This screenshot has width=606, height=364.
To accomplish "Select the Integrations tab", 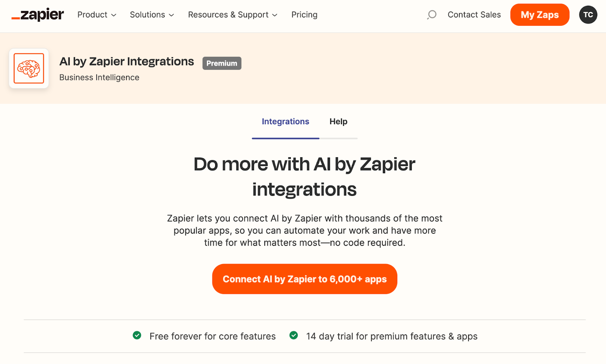I will pos(285,122).
